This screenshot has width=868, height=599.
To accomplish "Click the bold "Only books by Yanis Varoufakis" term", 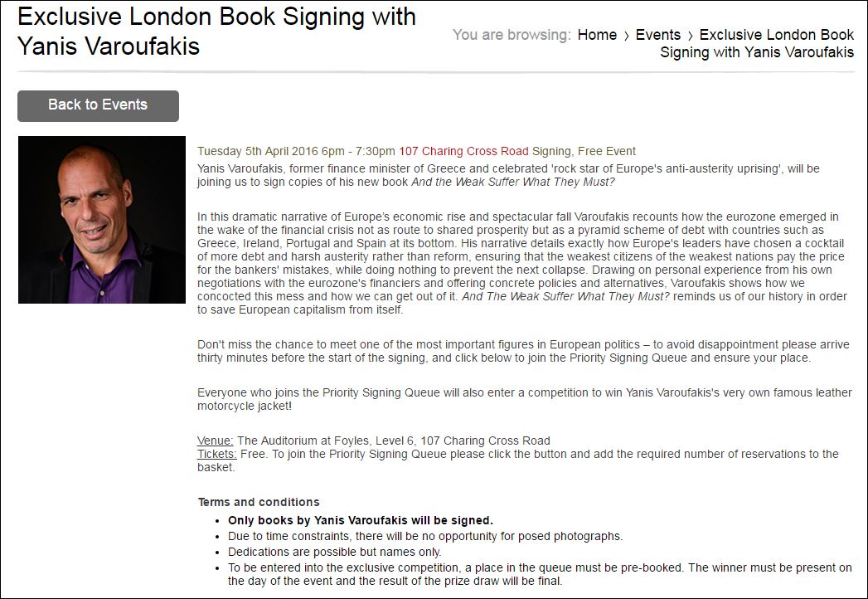I will point(361,520).
